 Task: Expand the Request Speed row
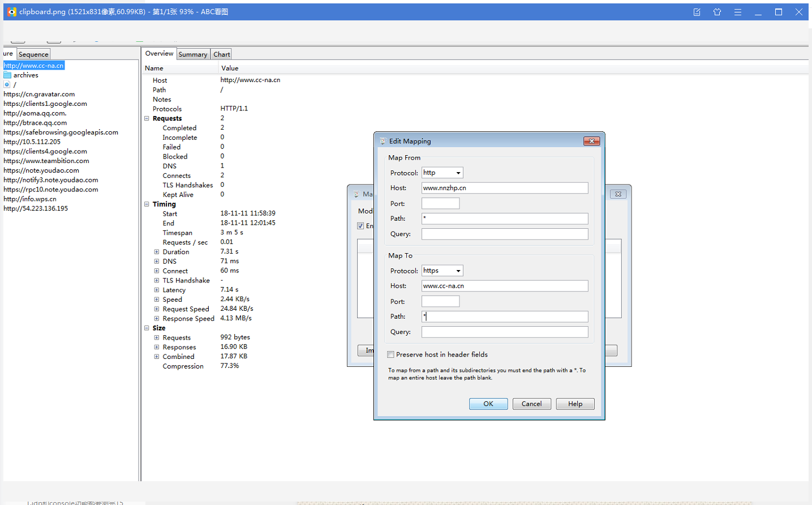[157, 309]
